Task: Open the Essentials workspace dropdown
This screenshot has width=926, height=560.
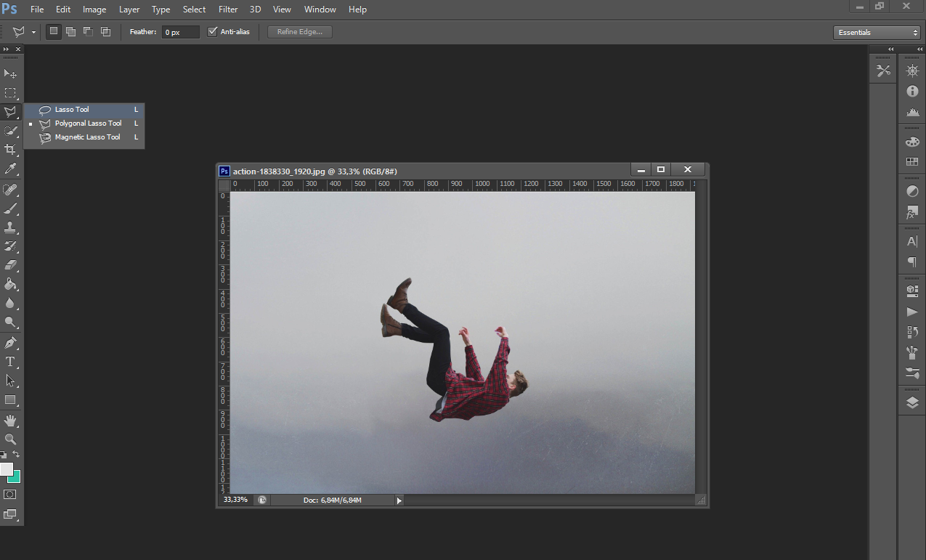Action: coord(877,32)
